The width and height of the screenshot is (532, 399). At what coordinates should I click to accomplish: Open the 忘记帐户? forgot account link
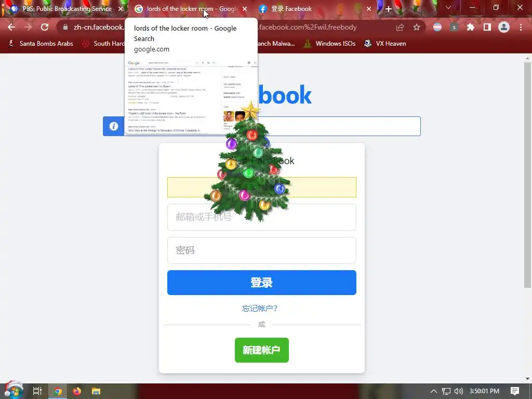pyautogui.click(x=260, y=309)
